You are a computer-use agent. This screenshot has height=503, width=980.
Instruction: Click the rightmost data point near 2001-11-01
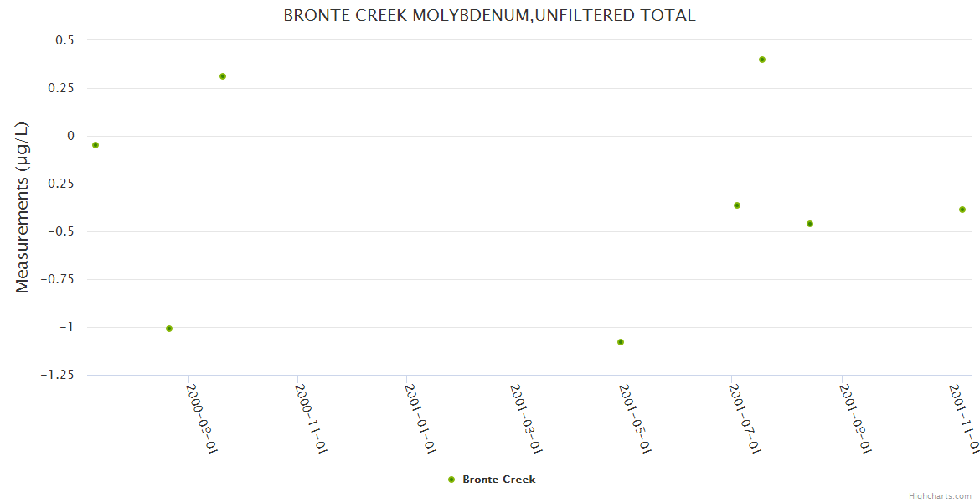click(x=962, y=210)
